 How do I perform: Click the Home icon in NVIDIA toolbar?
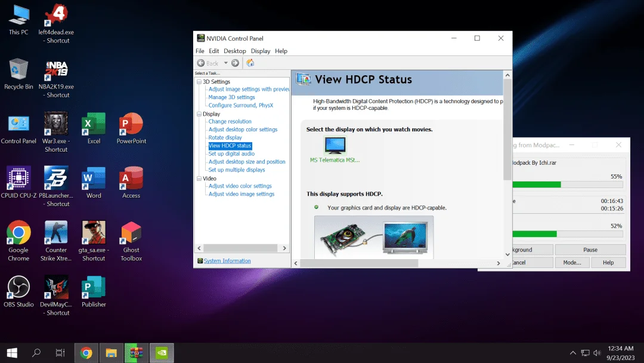click(x=250, y=63)
